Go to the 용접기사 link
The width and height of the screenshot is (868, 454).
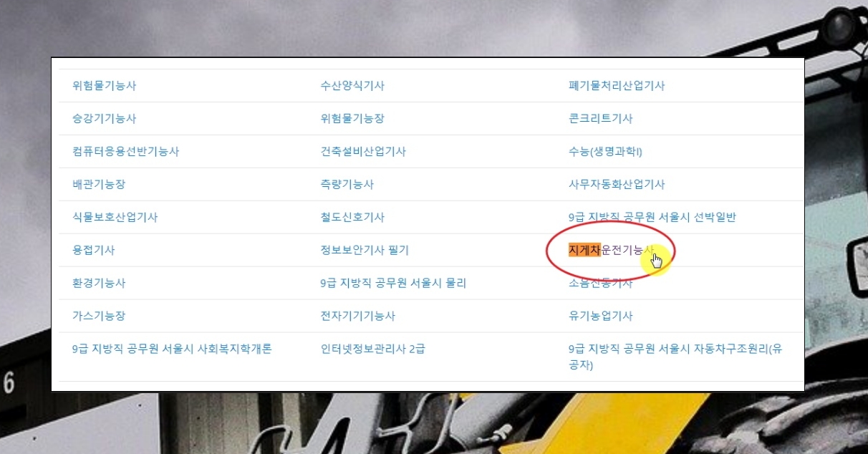(94, 251)
